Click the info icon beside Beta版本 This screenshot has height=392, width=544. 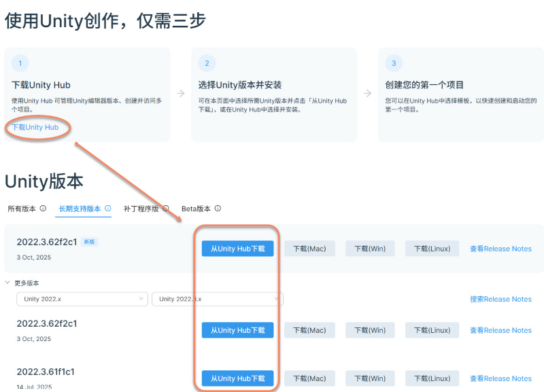218,209
